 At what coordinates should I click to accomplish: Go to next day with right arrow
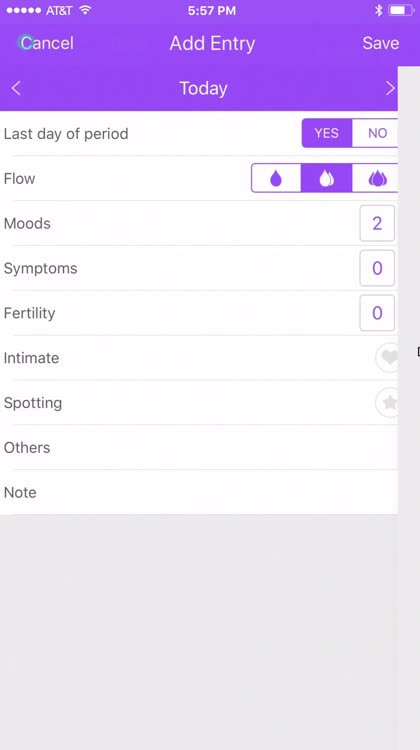(390, 88)
